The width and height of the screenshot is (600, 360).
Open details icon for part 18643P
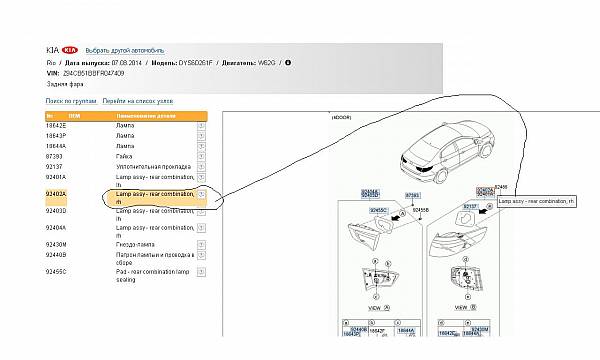[x=201, y=136]
